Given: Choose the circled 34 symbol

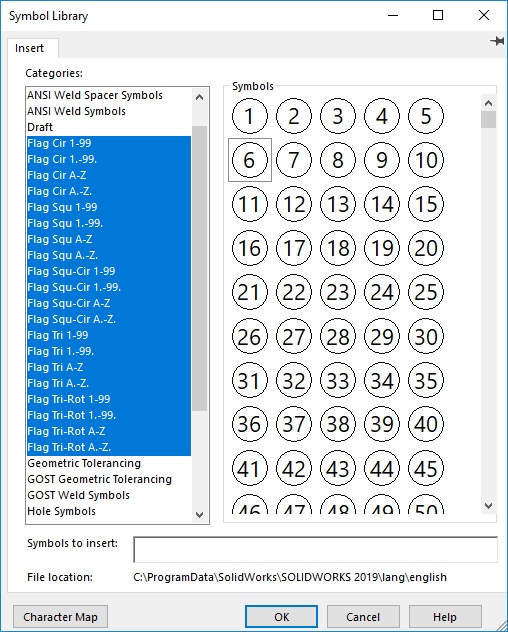Looking at the screenshot, I should [382, 380].
